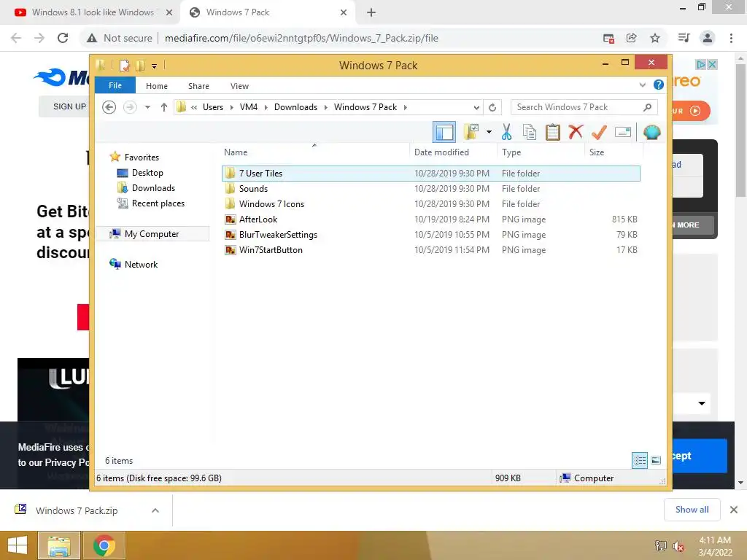The image size is (747, 560).
Task: Toggle the navigation pane toolbar button
Action: [x=444, y=132]
